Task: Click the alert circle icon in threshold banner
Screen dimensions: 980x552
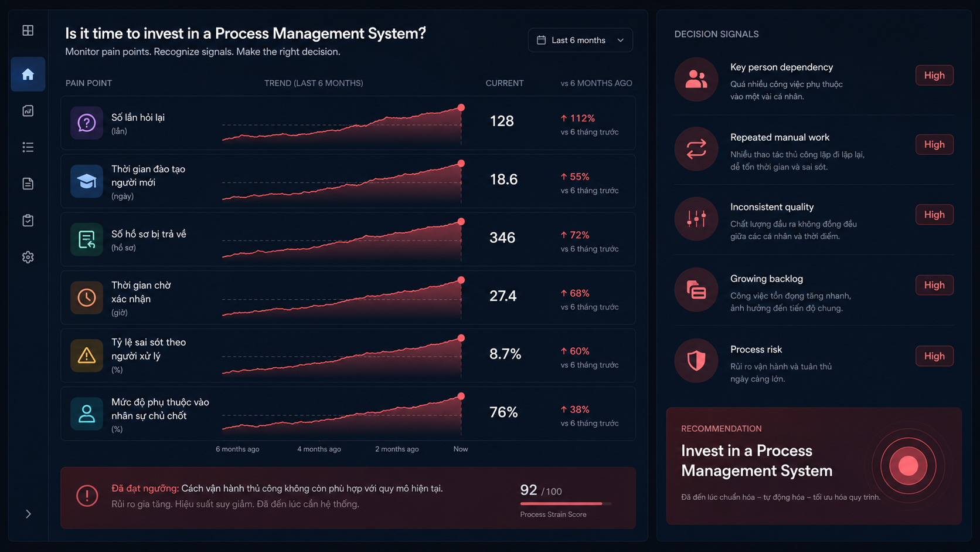Action: 87,496
